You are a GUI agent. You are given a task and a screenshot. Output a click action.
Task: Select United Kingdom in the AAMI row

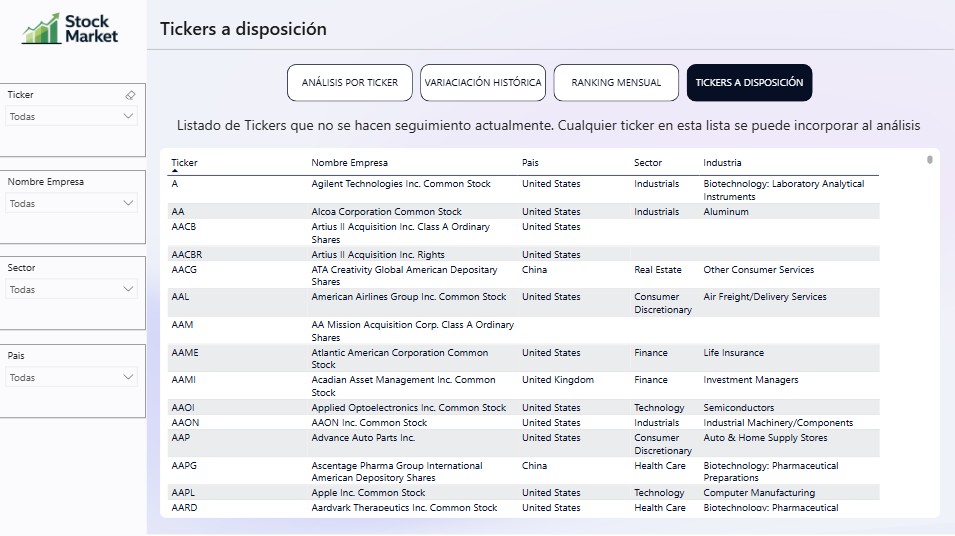[557, 380]
